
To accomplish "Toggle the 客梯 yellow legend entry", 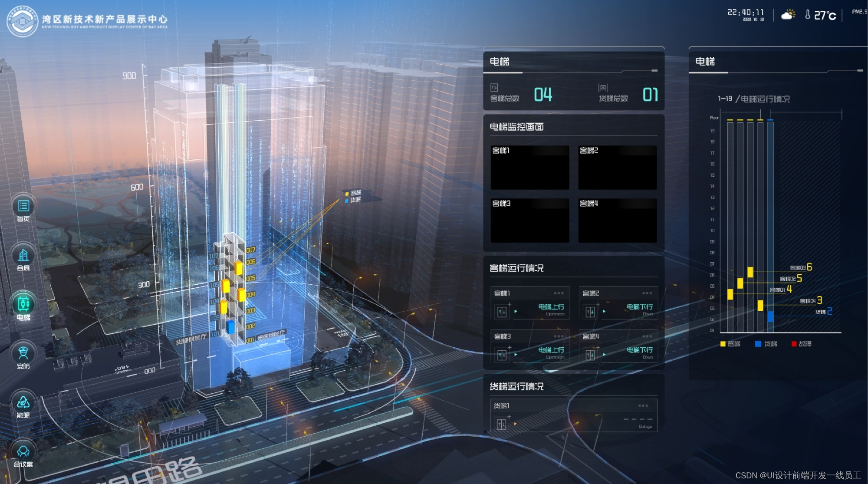I will [730, 344].
